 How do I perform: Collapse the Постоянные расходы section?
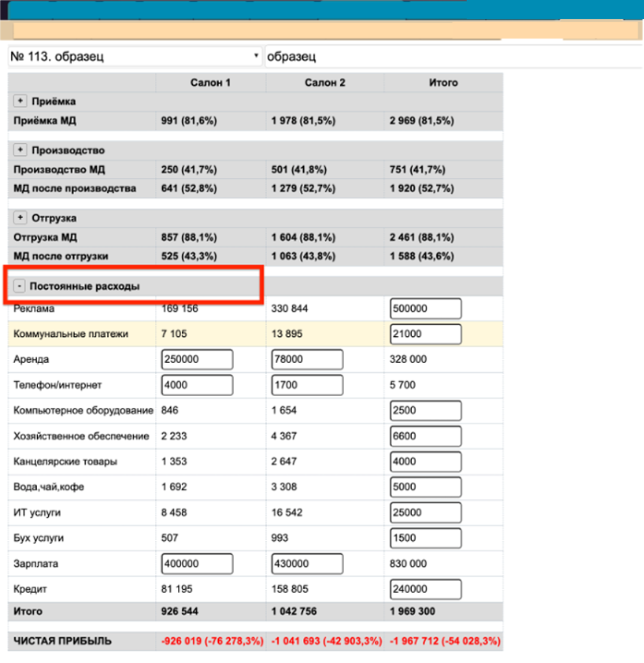coord(20,287)
